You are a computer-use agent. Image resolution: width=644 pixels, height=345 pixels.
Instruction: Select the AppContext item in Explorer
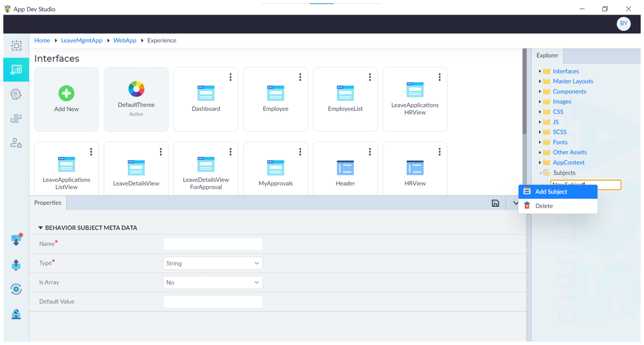(x=568, y=163)
